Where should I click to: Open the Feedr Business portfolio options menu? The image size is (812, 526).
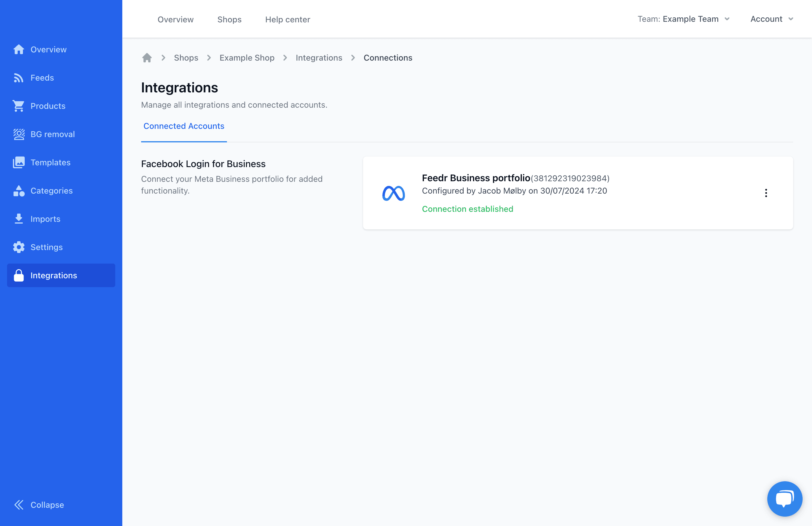(x=766, y=193)
